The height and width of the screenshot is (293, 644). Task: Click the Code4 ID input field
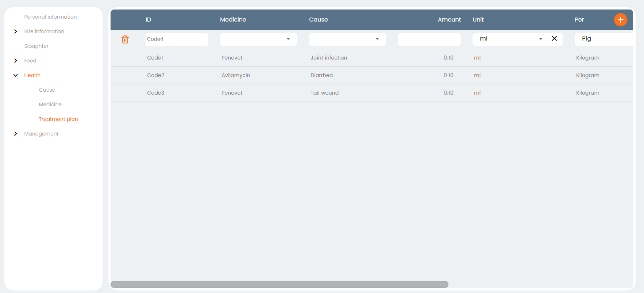tap(177, 39)
